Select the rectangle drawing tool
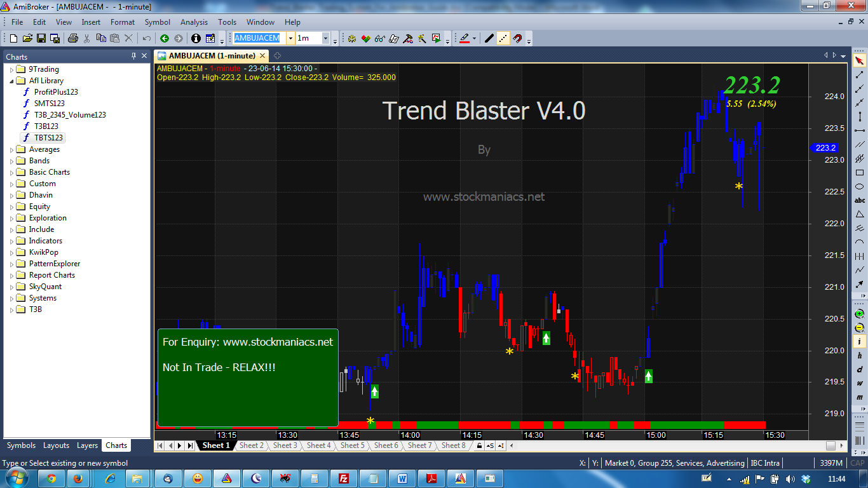This screenshot has width=868, height=488. point(860,173)
